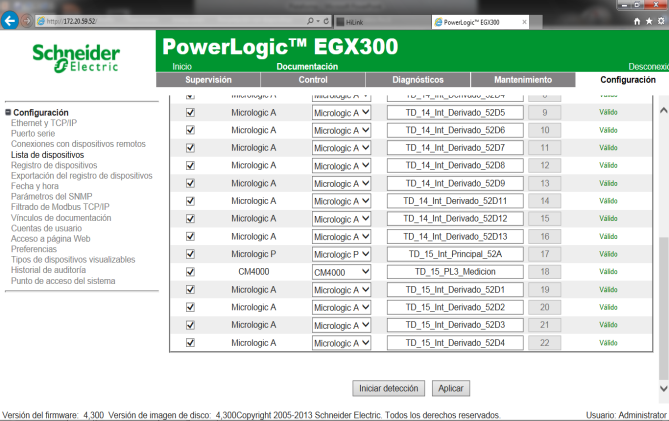Image resolution: width=669 pixels, height=421 pixels.
Task: Open the browser home icon
Action: (x=635, y=21)
